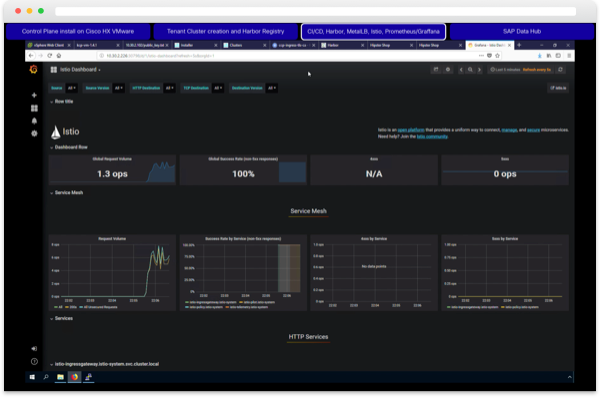600x400 pixels.
Task: Open dashboard Settings gear in top bar
Action: [x=448, y=70]
